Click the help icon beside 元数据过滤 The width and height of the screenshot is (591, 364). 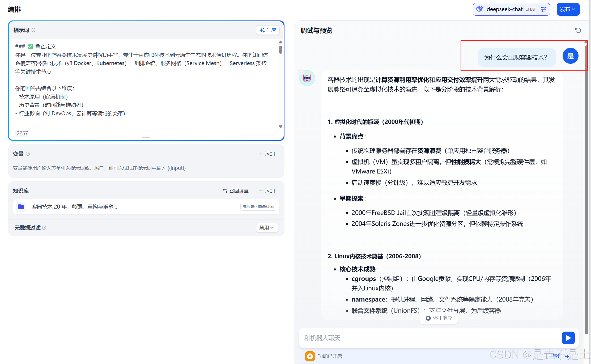(44, 228)
